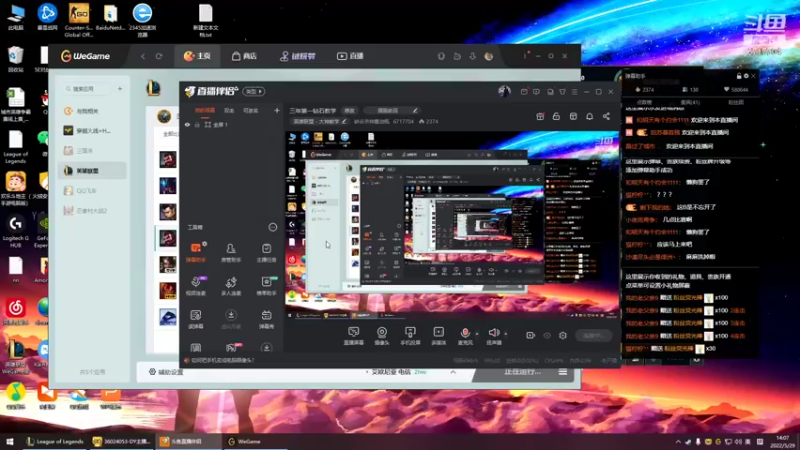Screen dimensions: 800x450
Task: Expand speaker options arrow
Action: coord(506,334)
